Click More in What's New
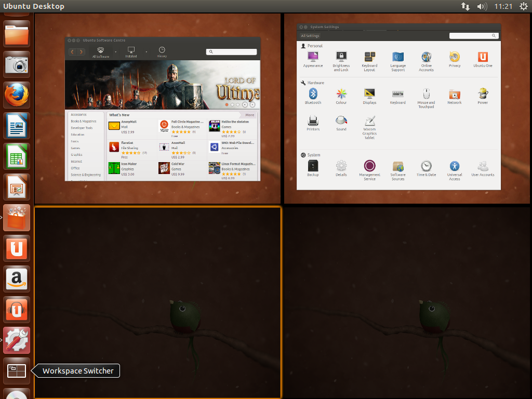The height and width of the screenshot is (399, 532). [250, 115]
